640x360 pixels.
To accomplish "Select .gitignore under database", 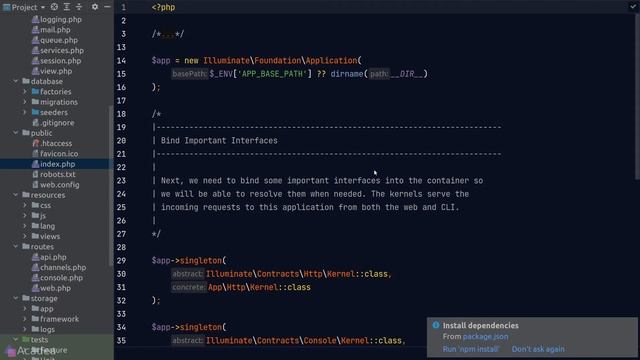I will point(57,122).
